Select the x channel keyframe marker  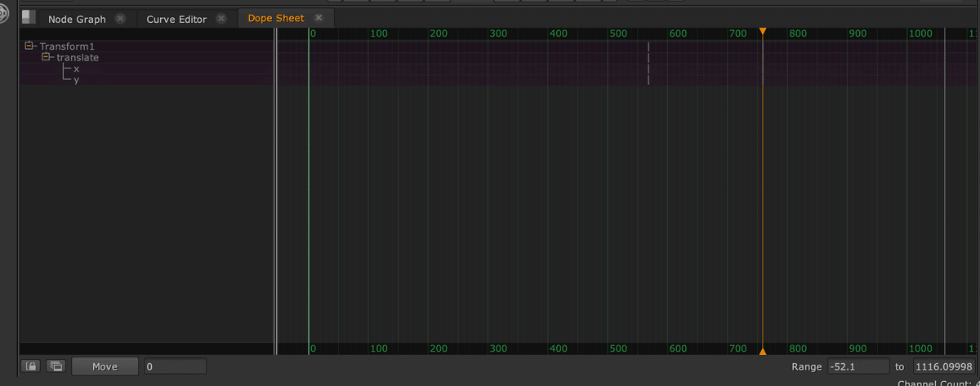click(648, 69)
